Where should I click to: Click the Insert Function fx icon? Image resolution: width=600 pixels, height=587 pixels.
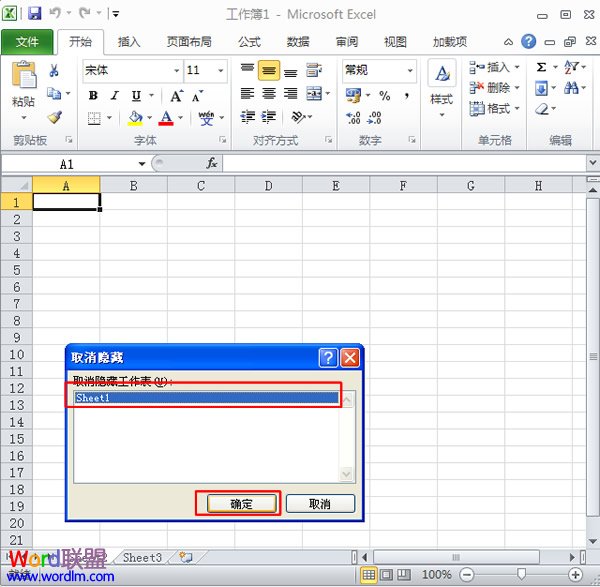212,163
